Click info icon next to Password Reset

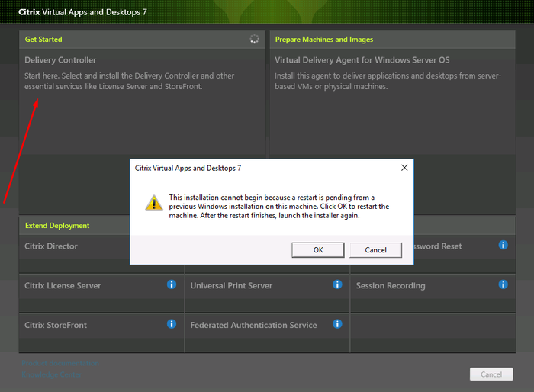pyautogui.click(x=503, y=245)
